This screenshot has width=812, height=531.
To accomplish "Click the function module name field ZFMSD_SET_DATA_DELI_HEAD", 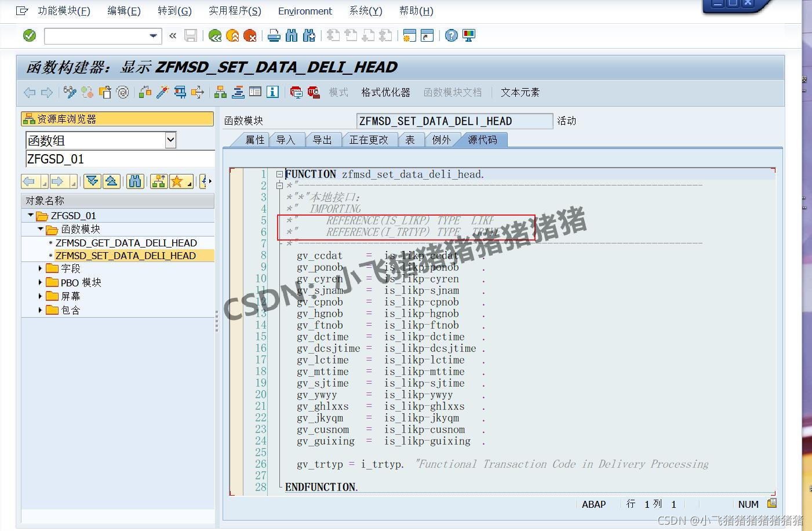I will (454, 121).
